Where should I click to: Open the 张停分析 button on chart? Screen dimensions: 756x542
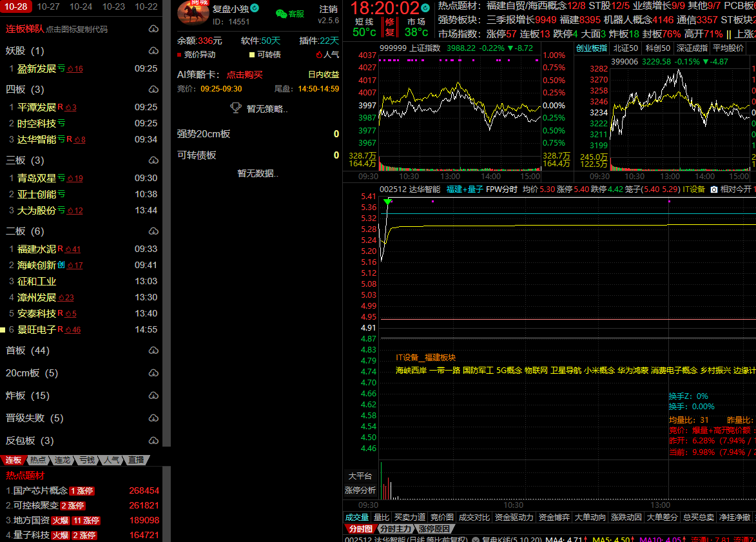[360, 490]
